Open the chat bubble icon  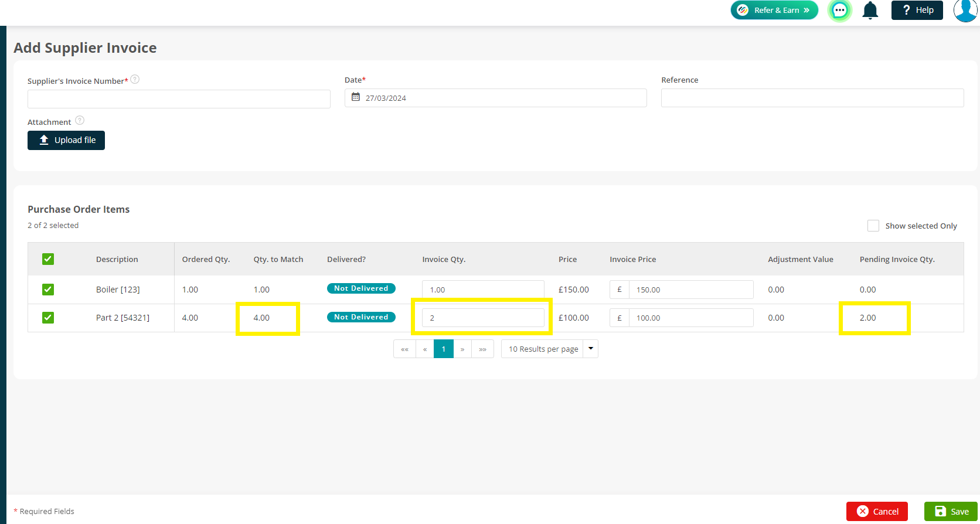839,10
